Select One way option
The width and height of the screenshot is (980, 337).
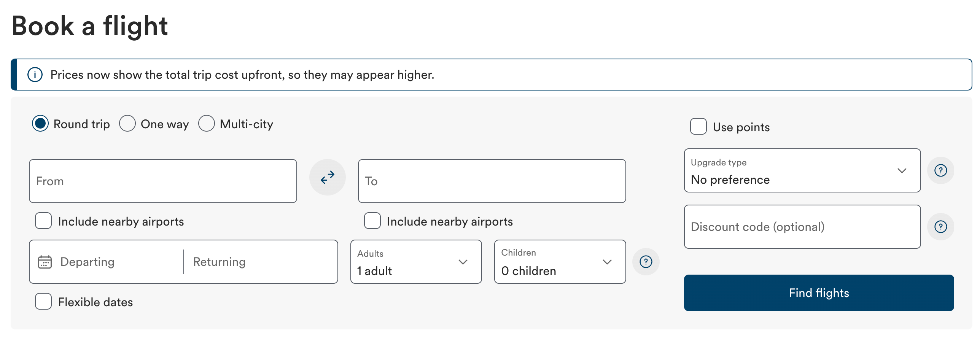click(x=127, y=124)
